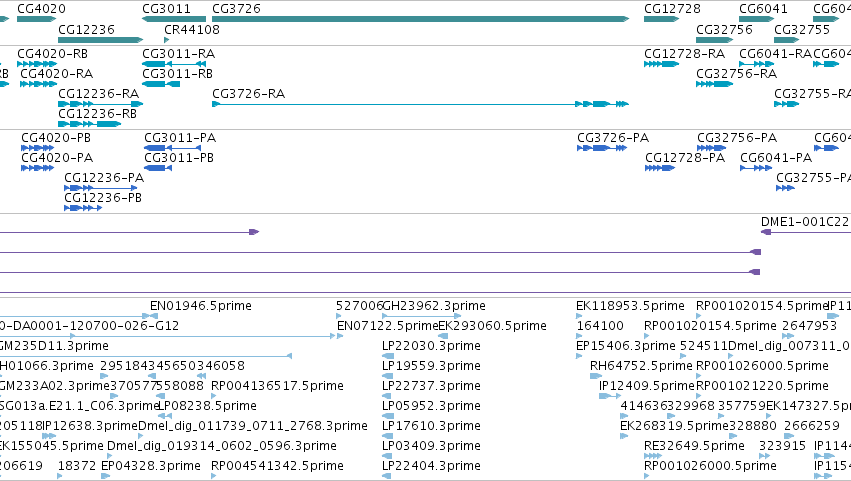Open EST EP15406.3prime
The width and height of the screenshot is (851, 481).
[x=579, y=356]
